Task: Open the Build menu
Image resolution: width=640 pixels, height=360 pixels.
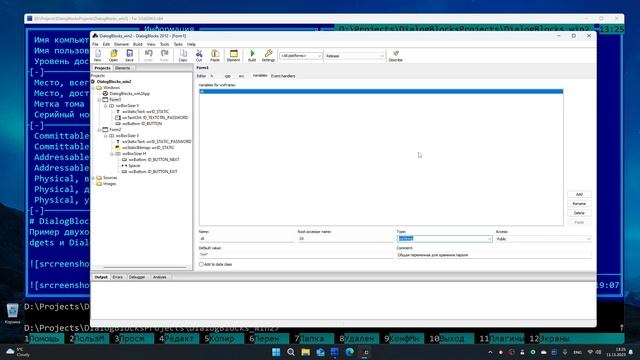Action: click(x=138, y=44)
